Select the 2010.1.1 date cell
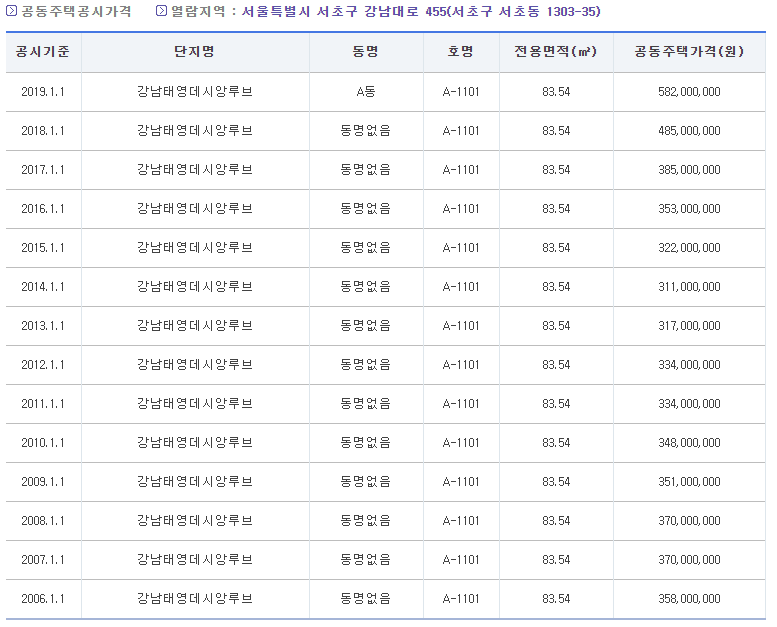This screenshot has width=777, height=627. click(43, 443)
